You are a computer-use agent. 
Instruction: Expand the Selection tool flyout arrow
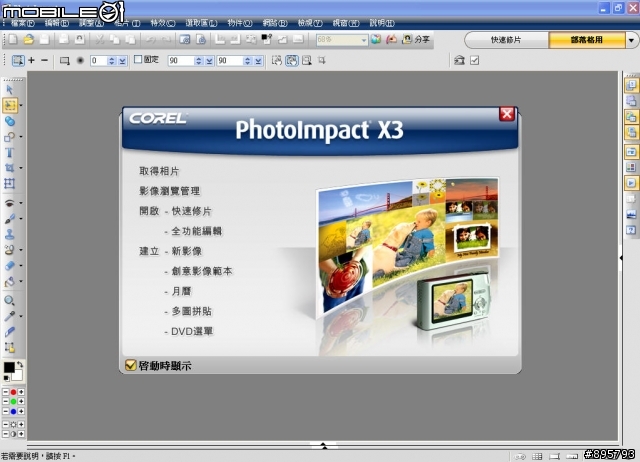21,105
